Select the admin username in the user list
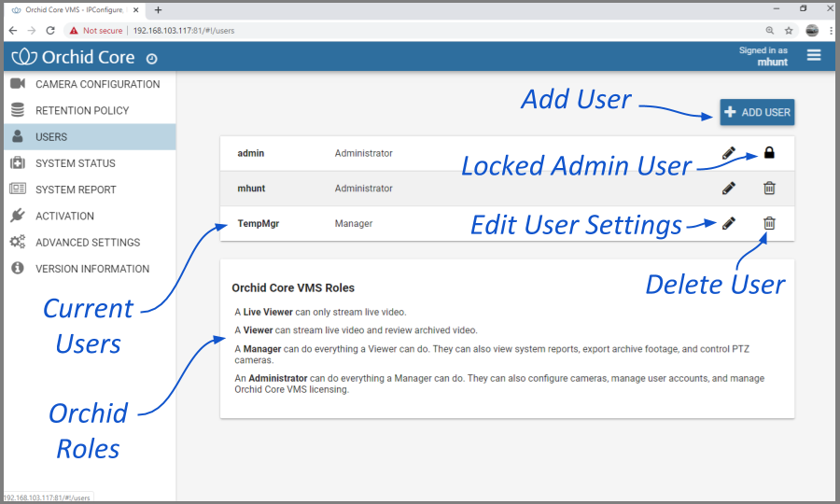The image size is (840, 504). tap(251, 153)
